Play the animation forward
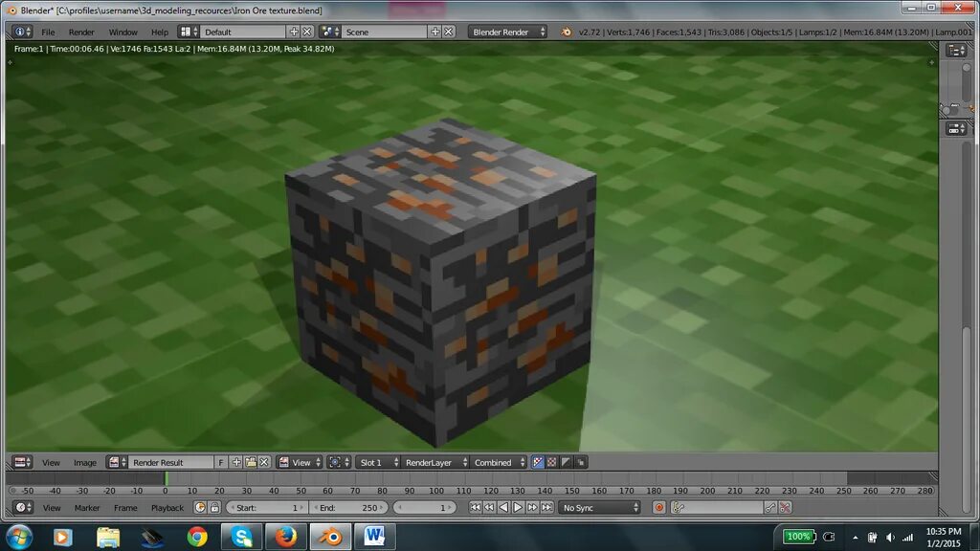 [x=518, y=508]
